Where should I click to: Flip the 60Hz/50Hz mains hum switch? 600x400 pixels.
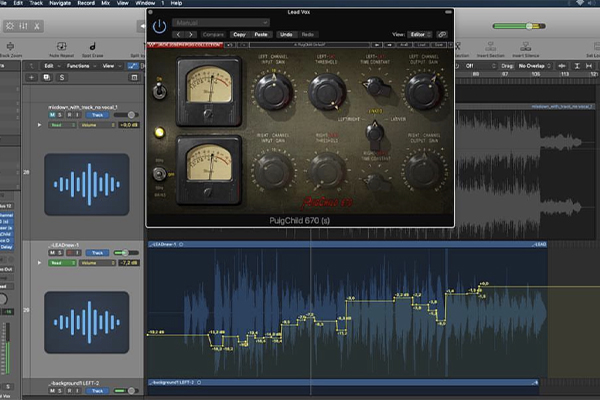pos(159,174)
